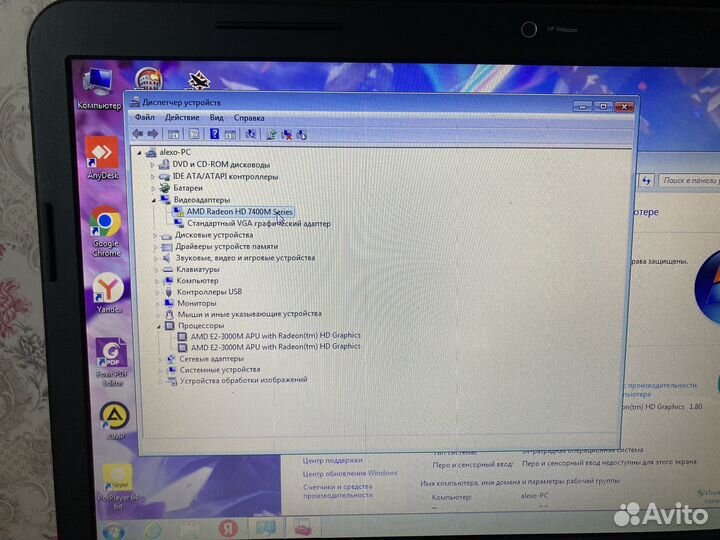Open AIMP desktop shortcut
The height and width of the screenshot is (540, 720).
(x=115, y=421)
